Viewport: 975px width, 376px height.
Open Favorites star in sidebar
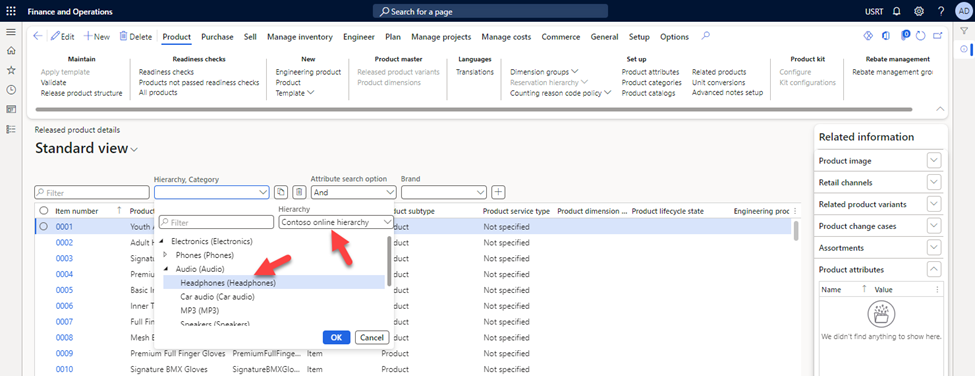[11, 70]
